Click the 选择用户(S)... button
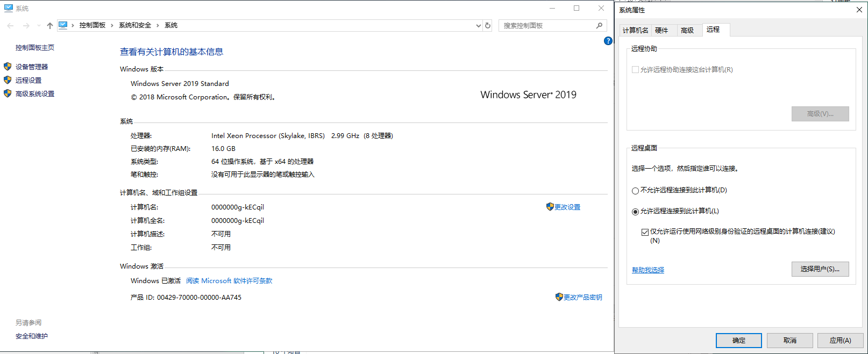The height and width of the screenshot is (354, 868). 820,269
